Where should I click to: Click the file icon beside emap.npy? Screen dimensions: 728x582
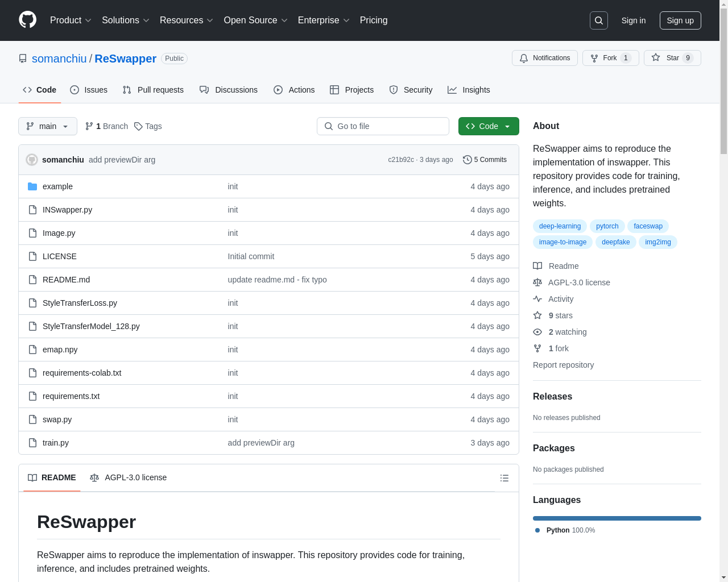[32, 350]
